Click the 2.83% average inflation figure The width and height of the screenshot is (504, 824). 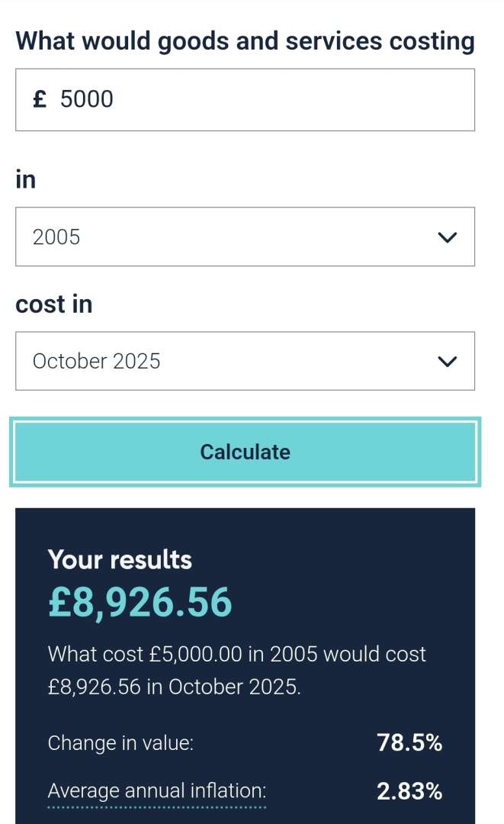pyautogui.click(x=409, y=791)
